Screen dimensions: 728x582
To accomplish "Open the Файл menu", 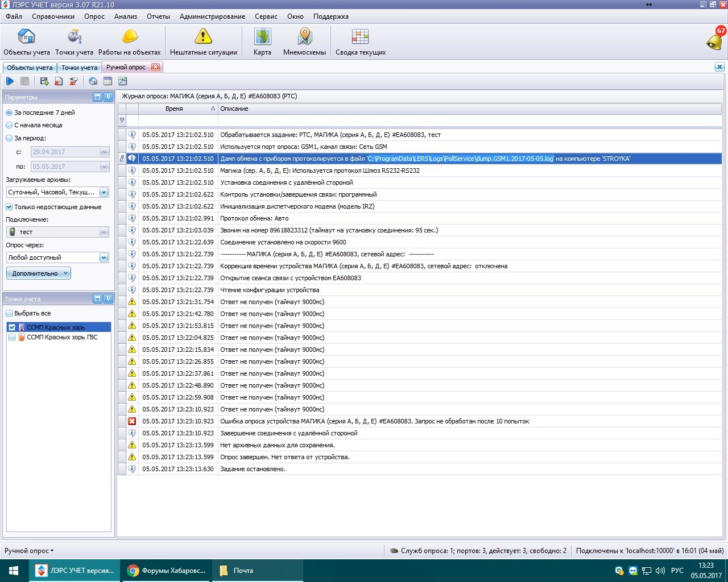I will (x=14, y=16).
